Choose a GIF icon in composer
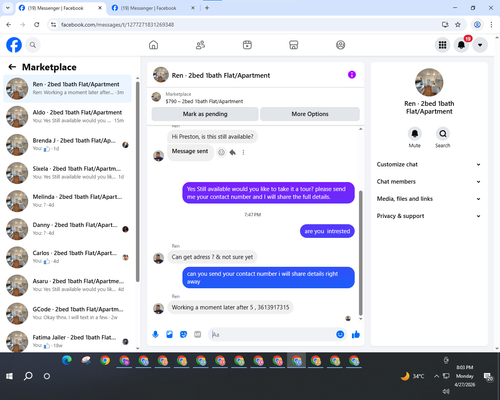500x400 pixels. click(198, 334)
